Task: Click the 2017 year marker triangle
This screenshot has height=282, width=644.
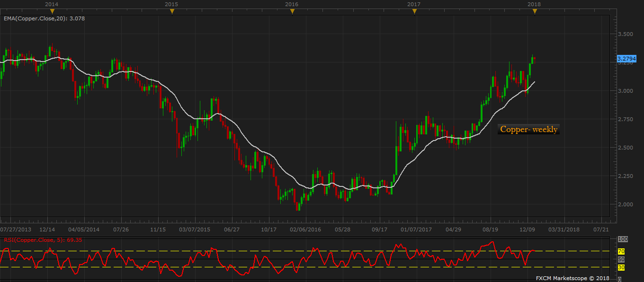Action: coord(414,12)
